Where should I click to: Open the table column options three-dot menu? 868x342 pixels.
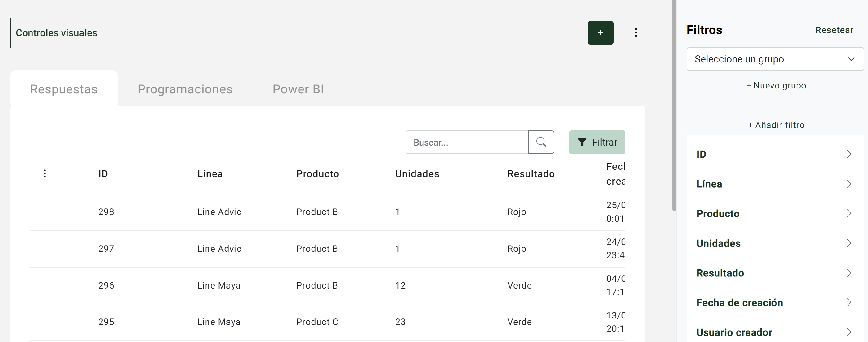[x=45, y=173]
